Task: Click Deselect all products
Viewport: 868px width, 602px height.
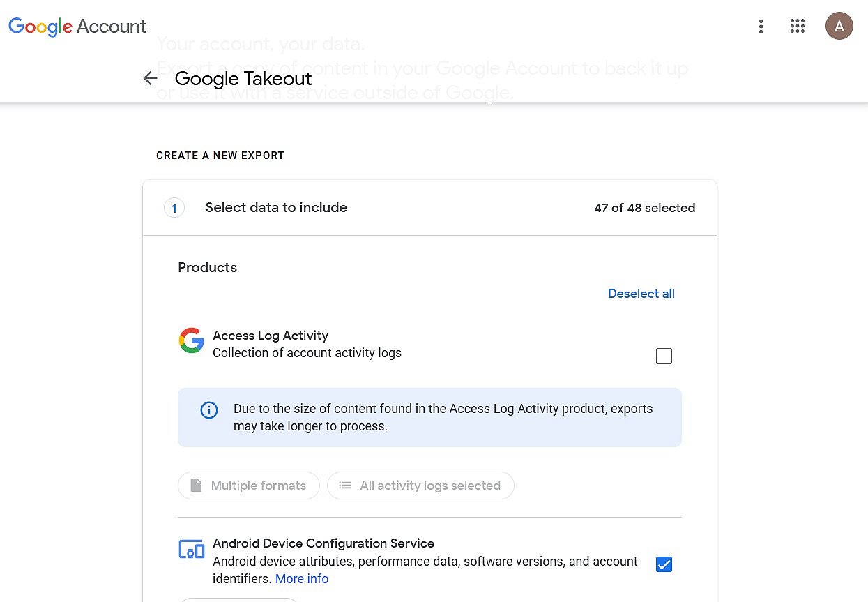Action: click(641, 294)
